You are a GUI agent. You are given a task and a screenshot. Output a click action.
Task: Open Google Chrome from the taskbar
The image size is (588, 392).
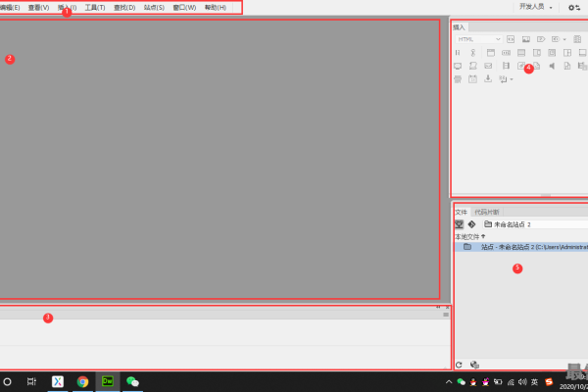(x=83, y=381)
